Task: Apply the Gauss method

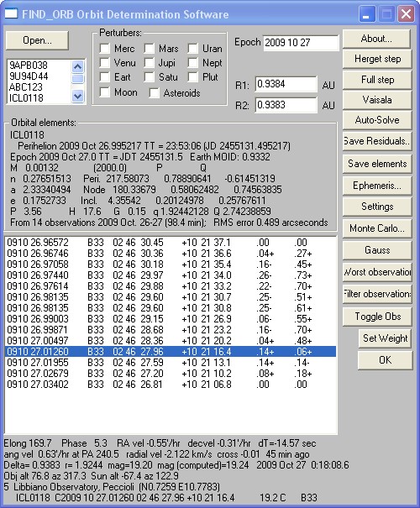Action: pos(377,250)
